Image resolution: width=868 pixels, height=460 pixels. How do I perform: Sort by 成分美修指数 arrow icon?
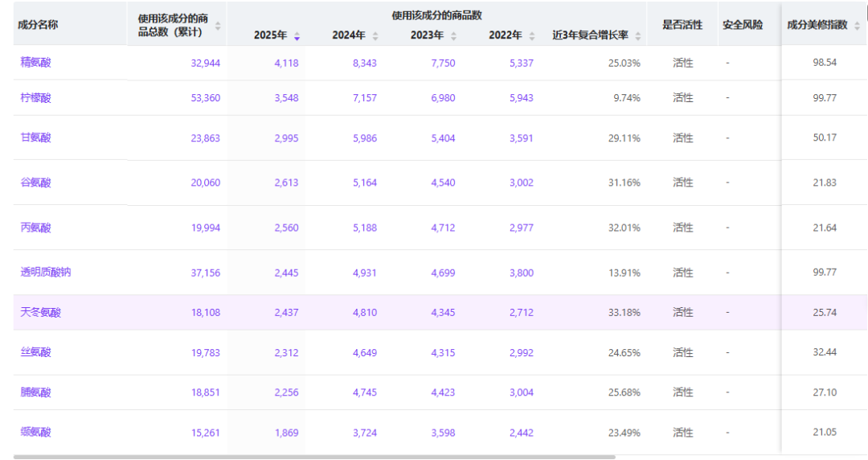(x=858, y=26)
